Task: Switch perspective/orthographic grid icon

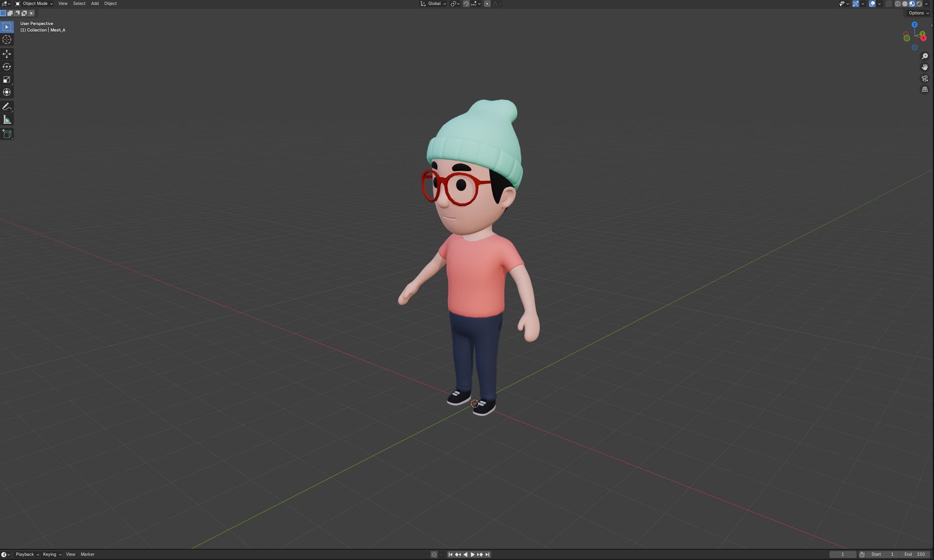Action: pyautogui.click(x=925, y=90)
